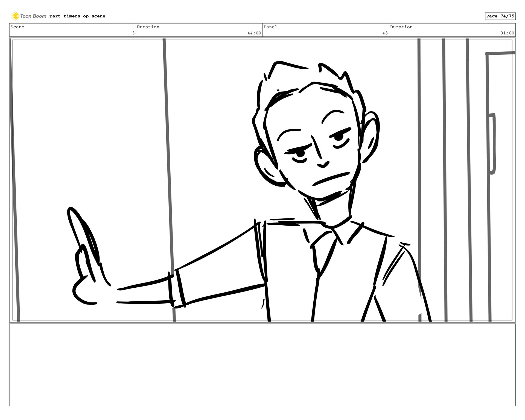Image resolution: width=525 pixels, height=420 pixels.
Task: Click the storyboard panel drawing thumbnail
Action: (262, 180)
